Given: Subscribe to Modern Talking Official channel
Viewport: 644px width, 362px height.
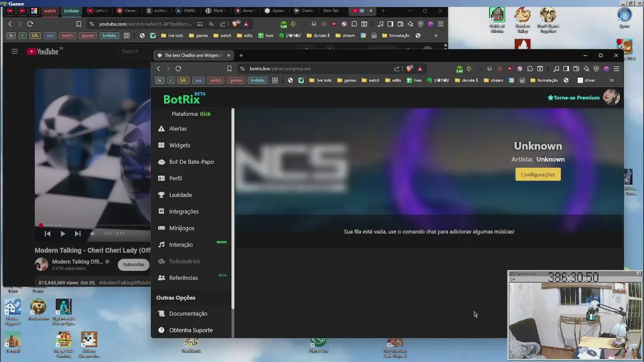Looking at the screenshot, I should point(133,264).
